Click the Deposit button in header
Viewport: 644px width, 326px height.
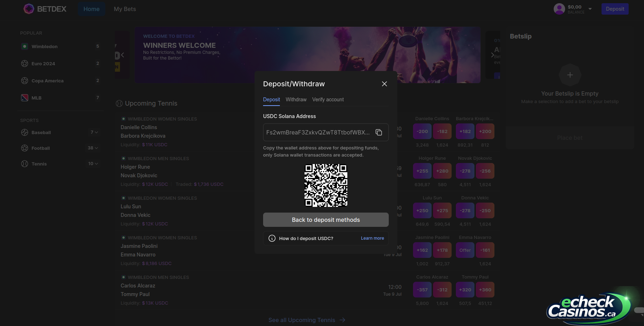pyautogui.click(x=615, y=9)
